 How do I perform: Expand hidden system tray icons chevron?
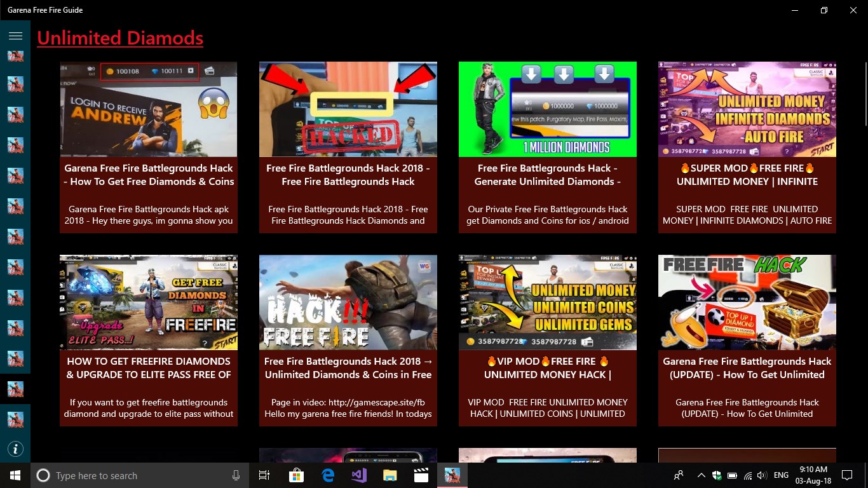point(702,475)
